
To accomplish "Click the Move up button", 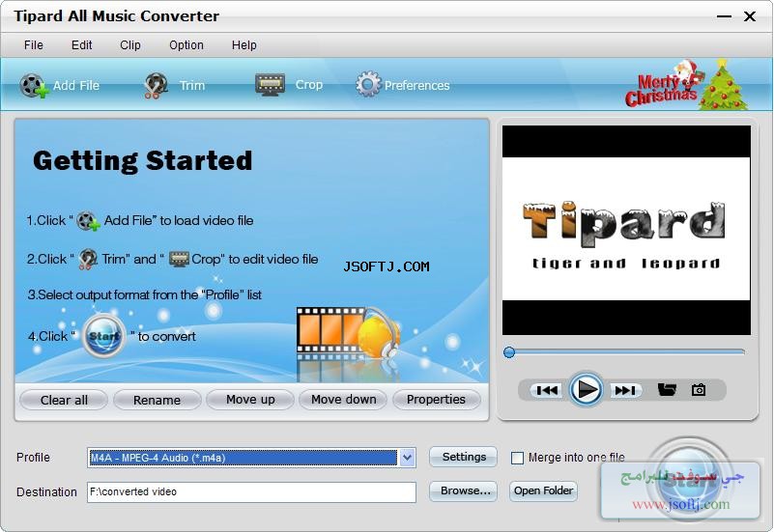I will (250, 400).
